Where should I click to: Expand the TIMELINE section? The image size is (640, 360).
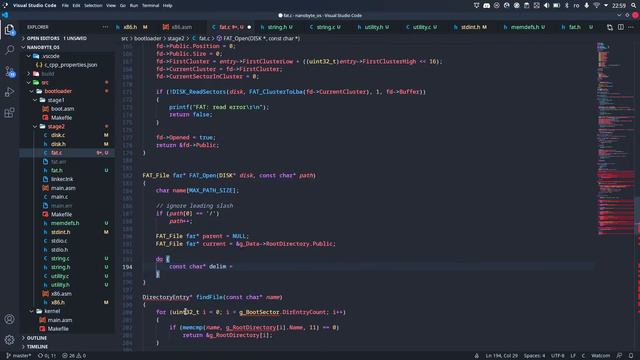point(67,347)
